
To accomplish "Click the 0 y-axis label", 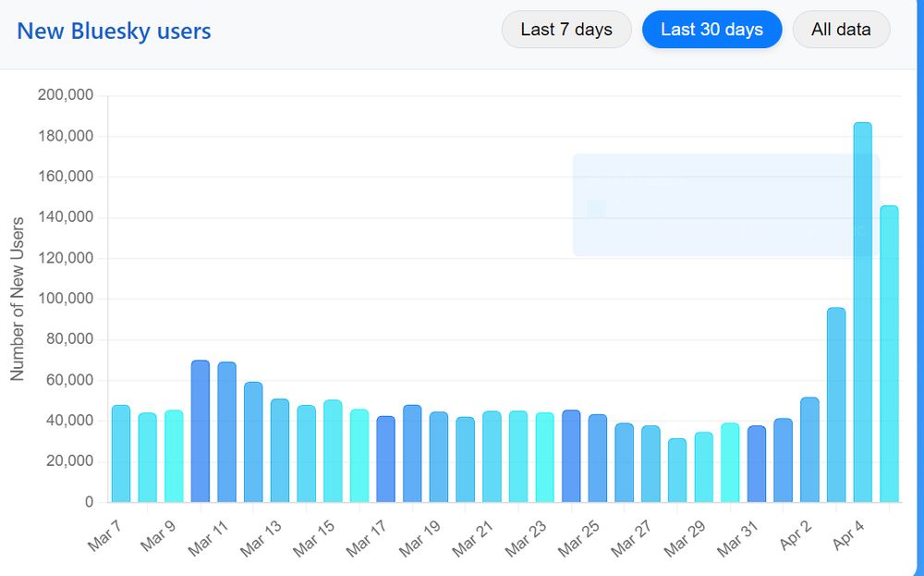I will (89, 502).
